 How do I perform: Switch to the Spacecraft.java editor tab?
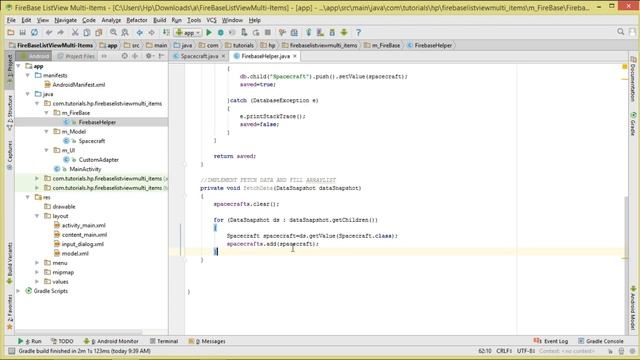tap(199, 56)
